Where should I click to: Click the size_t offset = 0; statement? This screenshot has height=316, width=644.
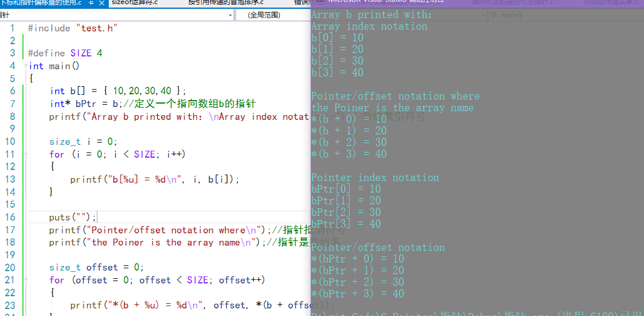tap(97, 268)
